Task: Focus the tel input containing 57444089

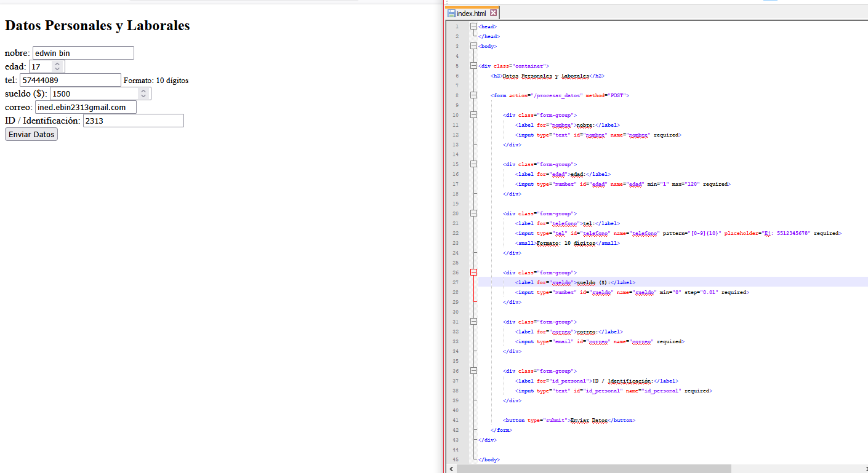Action: pyautogui.click(x=70, y=80)
